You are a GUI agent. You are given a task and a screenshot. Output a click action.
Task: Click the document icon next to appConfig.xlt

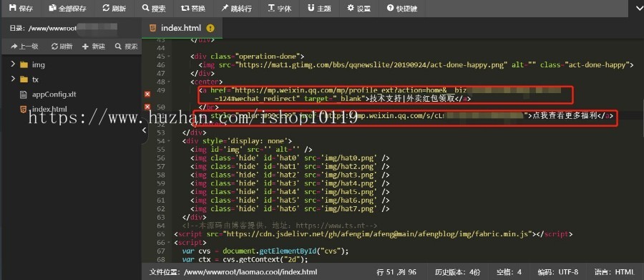pyautogui.click(x=24, y=94)
